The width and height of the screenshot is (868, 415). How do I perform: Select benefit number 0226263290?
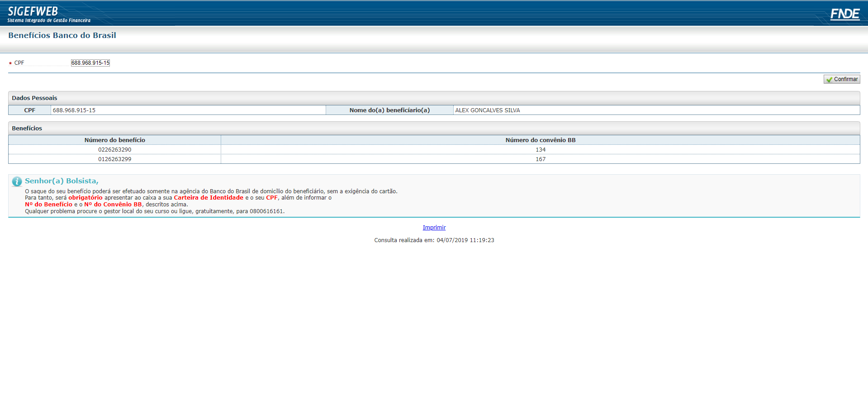point(114,150)
